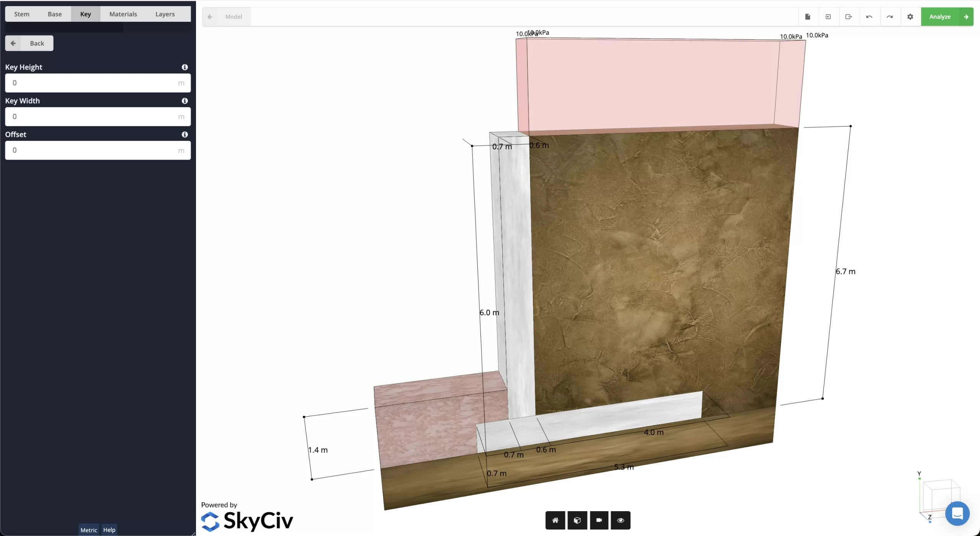The height and width of the screenshot is (536, 980).
Task: Redo the last action
Action: [x=890, y=17]
